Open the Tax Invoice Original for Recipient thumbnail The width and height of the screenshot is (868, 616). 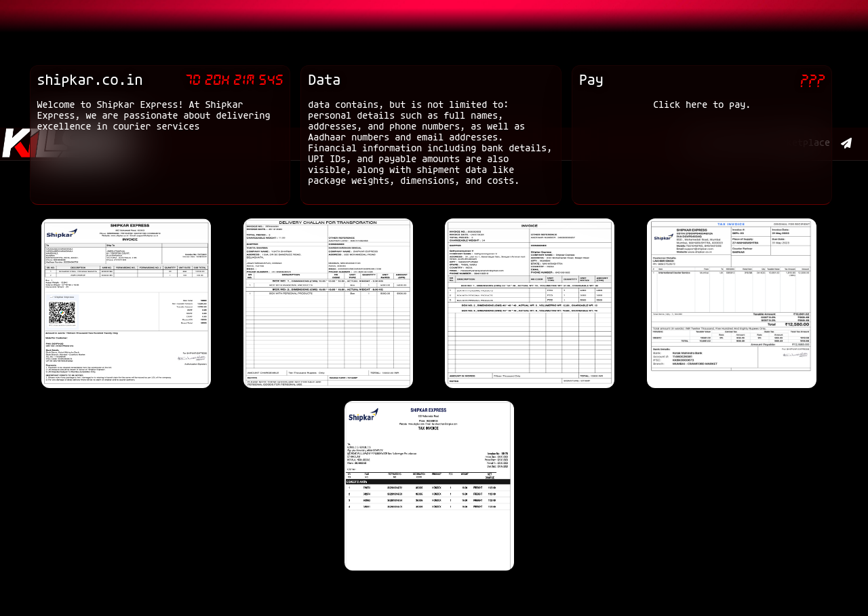732,303
